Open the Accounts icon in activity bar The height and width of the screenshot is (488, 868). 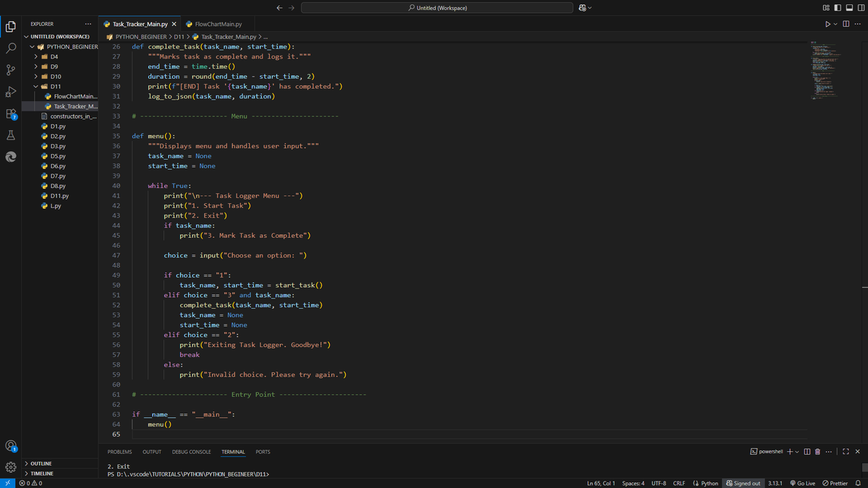[x=11, y=446]
